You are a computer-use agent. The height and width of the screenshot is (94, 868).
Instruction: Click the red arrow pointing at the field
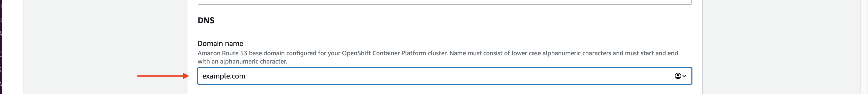(x=163, y=76)
